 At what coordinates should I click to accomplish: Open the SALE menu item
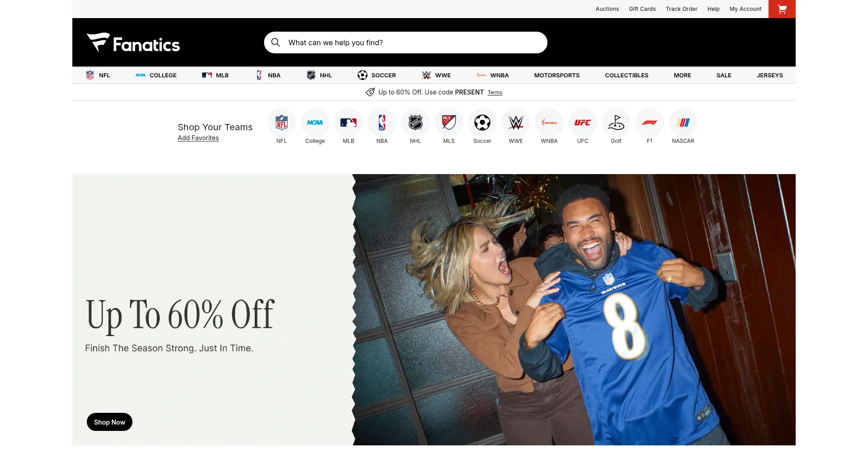pos(723,76)
